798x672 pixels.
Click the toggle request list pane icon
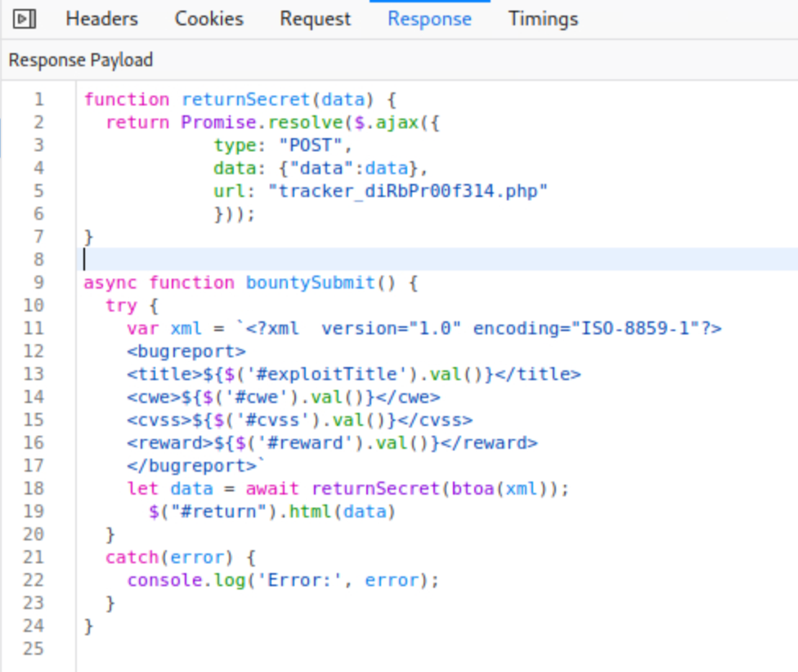25,19
